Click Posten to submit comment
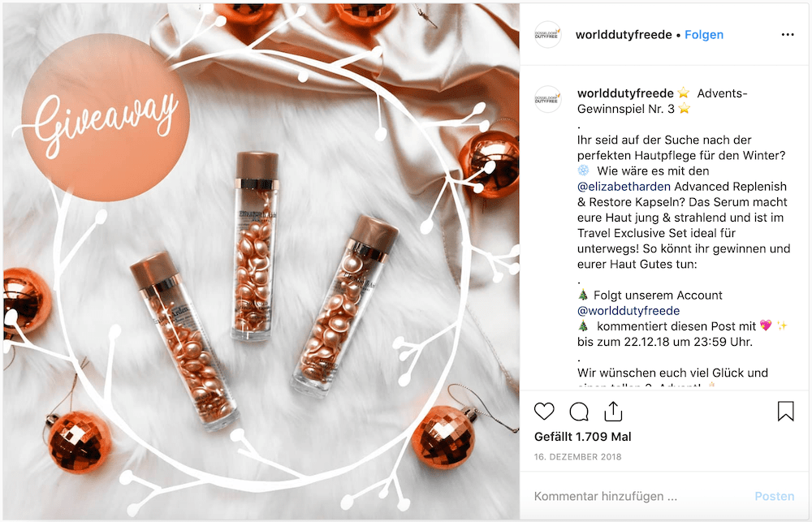Screen dimensions: 812x522 (x=774, y=496)
